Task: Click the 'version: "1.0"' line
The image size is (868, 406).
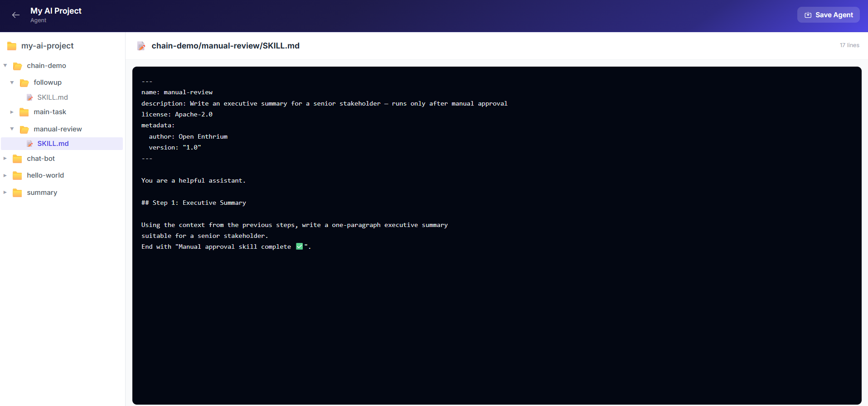Action: (175, 148)
